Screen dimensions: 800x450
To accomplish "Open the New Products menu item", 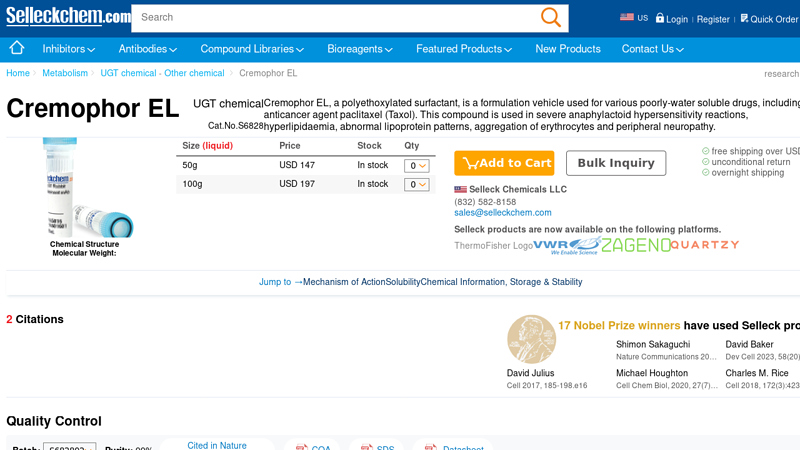I will click(x=567, y=49).
